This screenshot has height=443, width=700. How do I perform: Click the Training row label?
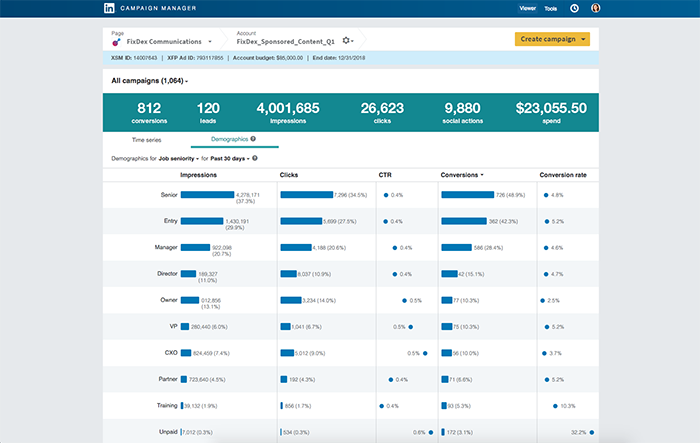[167, 405]
